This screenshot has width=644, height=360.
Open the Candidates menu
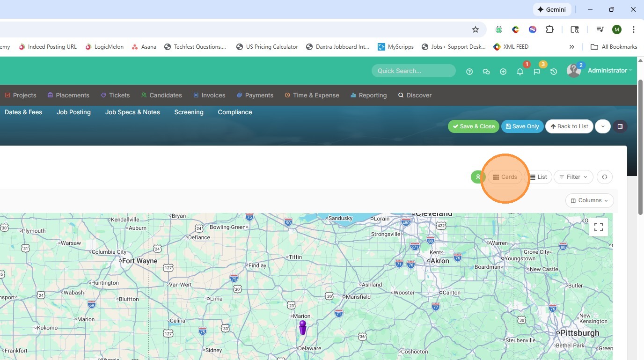coord(161,95)
